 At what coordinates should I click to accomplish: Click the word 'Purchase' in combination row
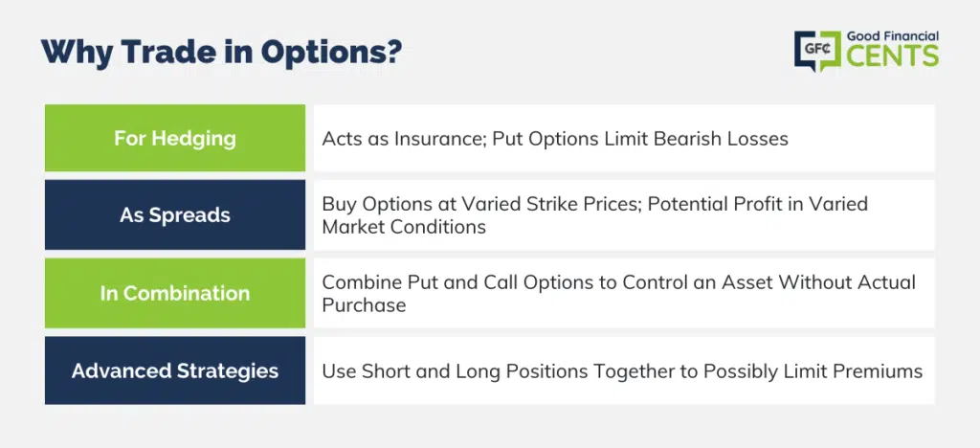(364, 305)
